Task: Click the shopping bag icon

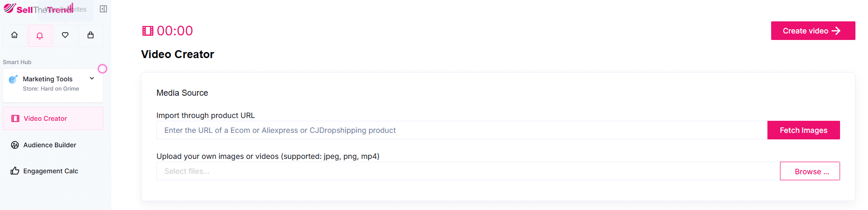Action: [91, 35]
